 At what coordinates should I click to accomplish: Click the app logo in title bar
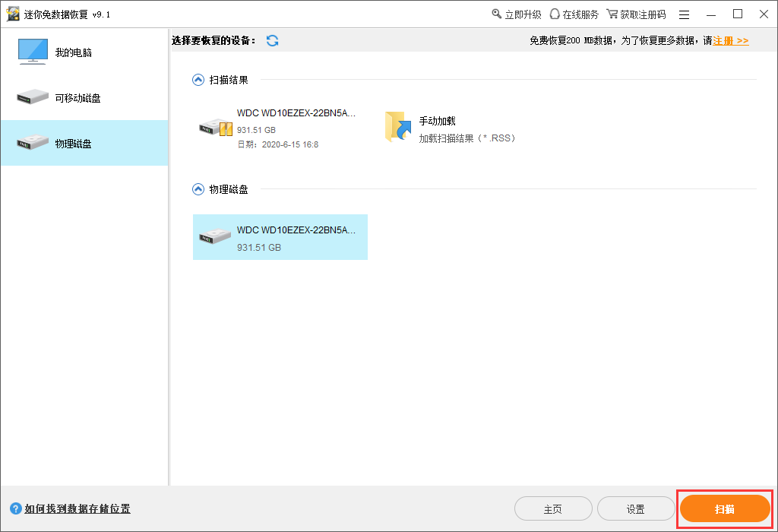tap(13, 14)
